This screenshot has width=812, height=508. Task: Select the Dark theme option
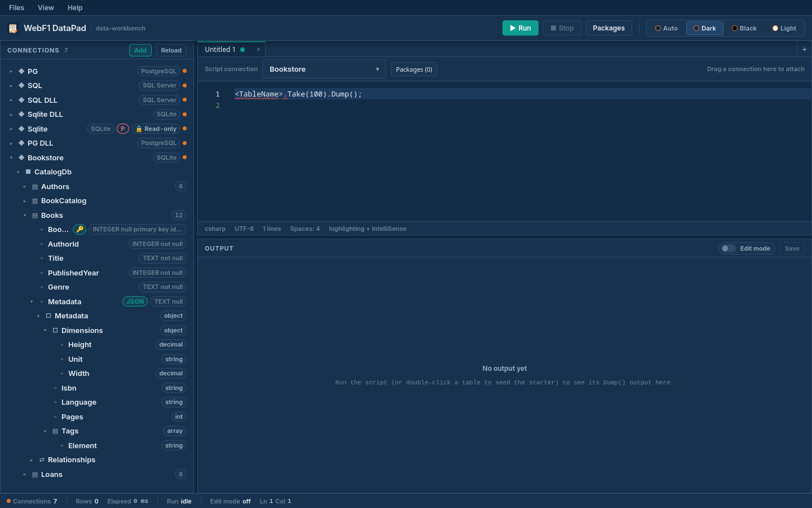click(x=704, y=28)
